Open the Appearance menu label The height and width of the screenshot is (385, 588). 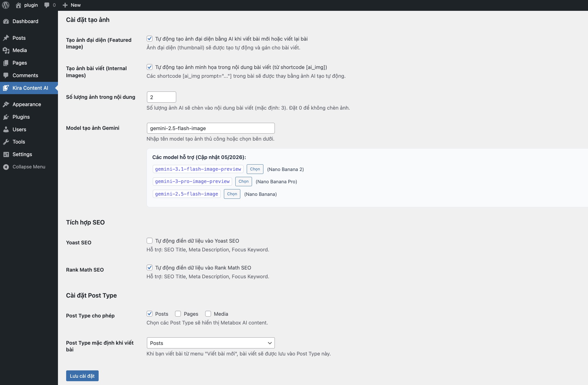(x=27, y=104)
